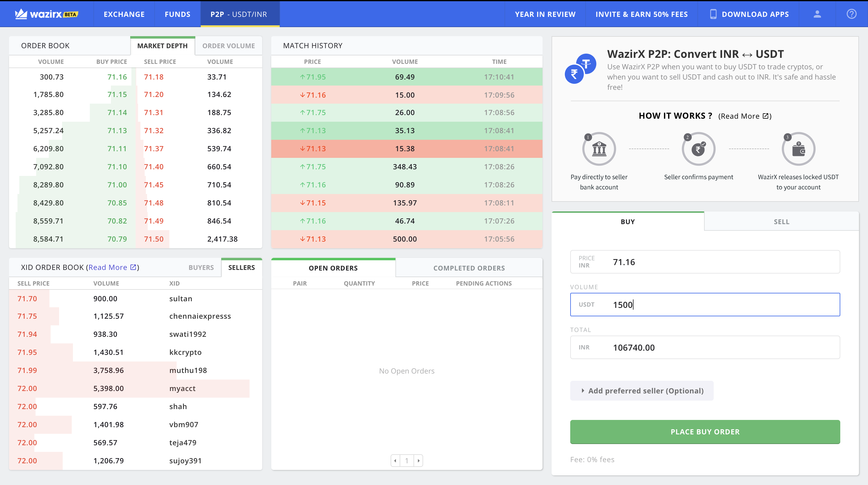The image size is (868, 485).
Task: Select sell price 71.18 in order book
Action: (154, 77)
